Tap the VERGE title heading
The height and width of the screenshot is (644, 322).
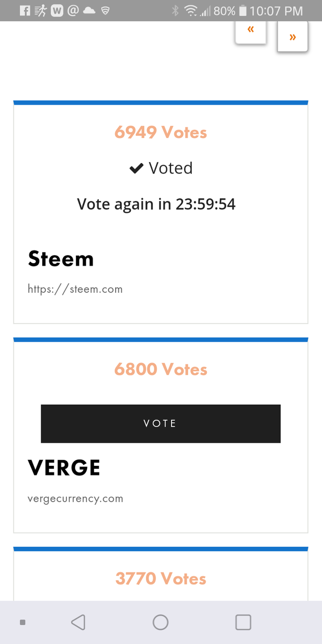tap(64, 468)
